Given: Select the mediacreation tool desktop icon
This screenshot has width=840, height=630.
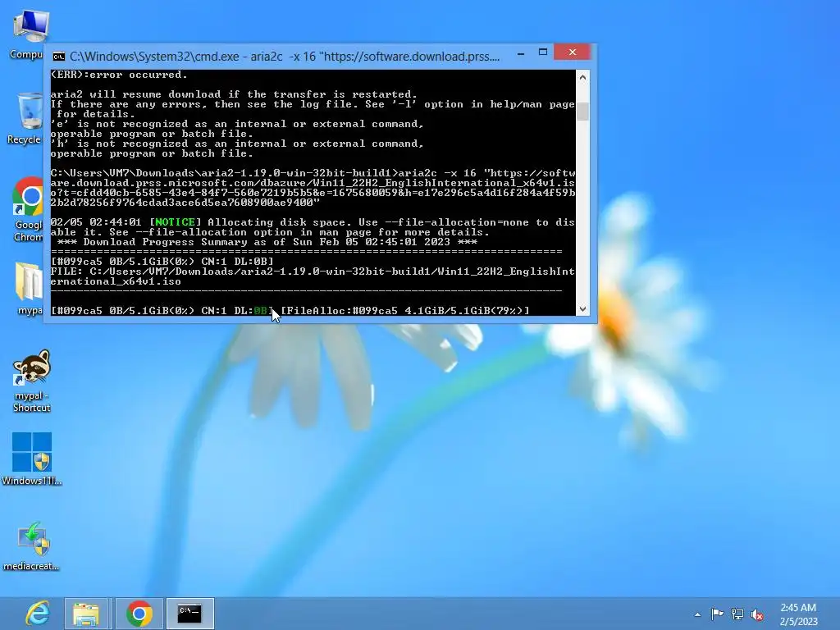Looking at the screenshot, I should tap(32, 546).
